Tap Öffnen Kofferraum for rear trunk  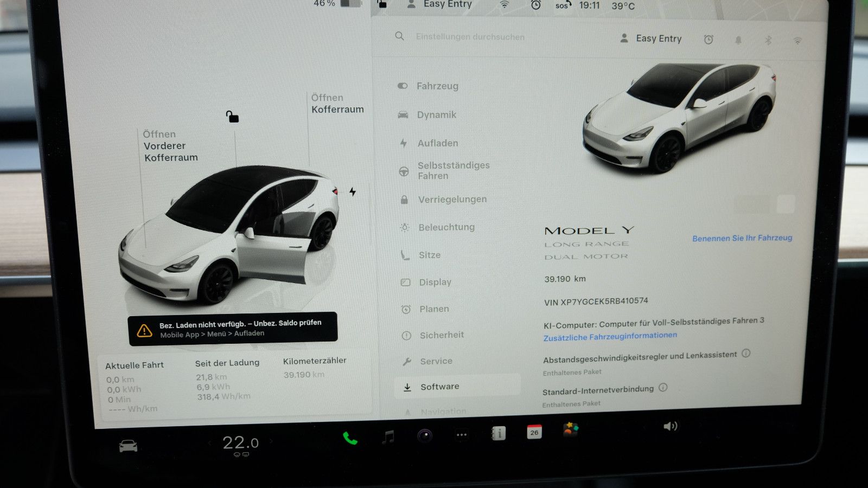(337, 104)
